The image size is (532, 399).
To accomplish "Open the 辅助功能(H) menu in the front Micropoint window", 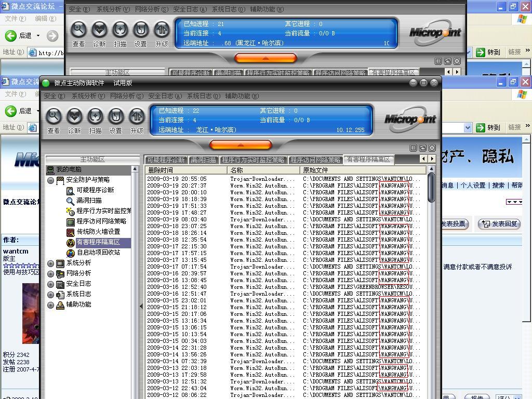I will pyautogui.click(x=242, y=96).
